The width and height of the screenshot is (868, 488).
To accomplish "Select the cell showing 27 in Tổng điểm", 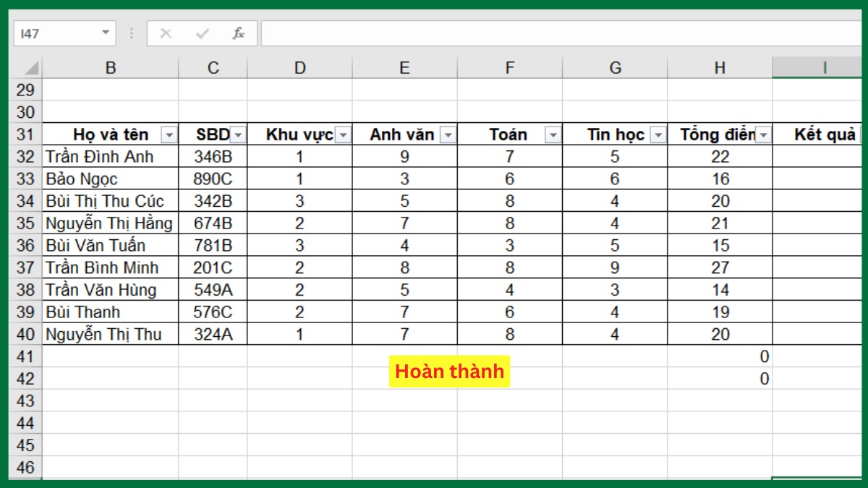I will (x=719, y=267).
